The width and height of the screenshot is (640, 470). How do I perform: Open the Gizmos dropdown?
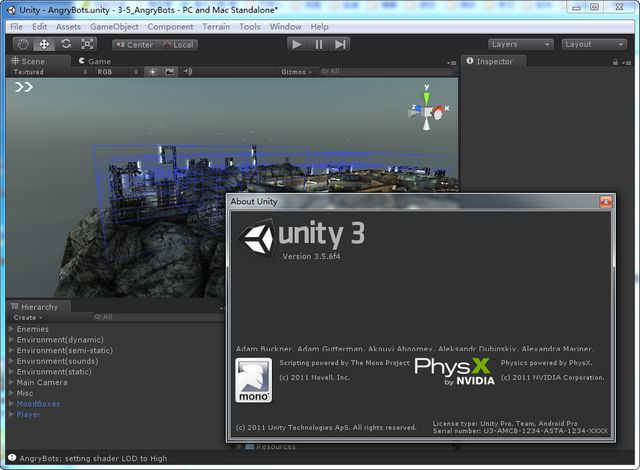(x=296, y=72)
